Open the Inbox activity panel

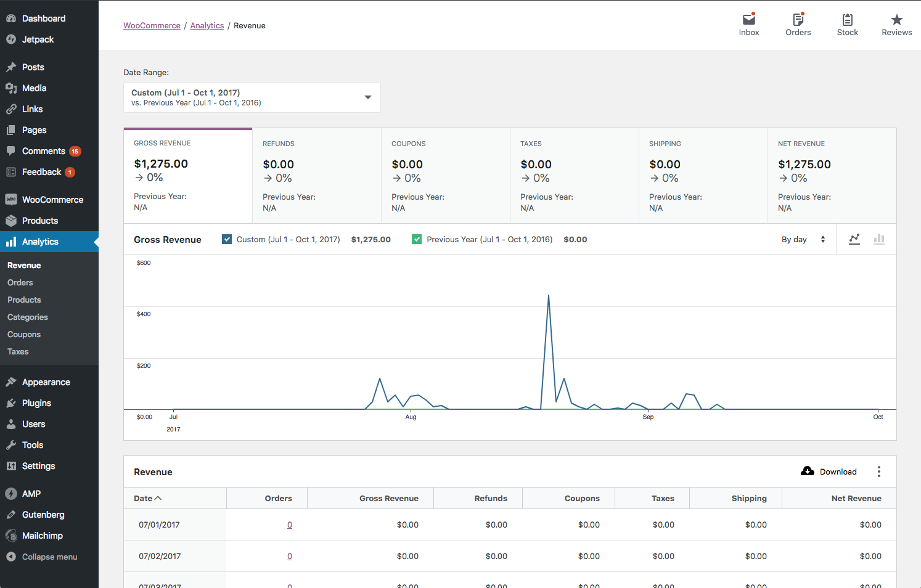[x=748, y=23]
